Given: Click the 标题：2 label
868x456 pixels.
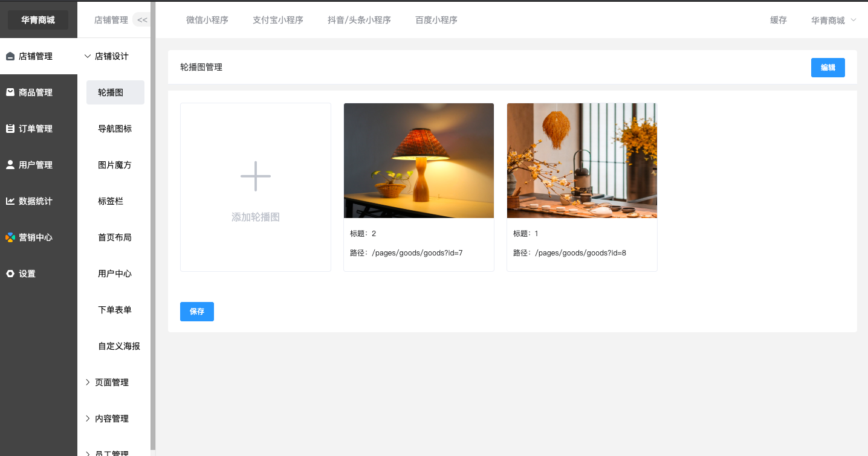Looking at the screenshot, I should (363, 234).
